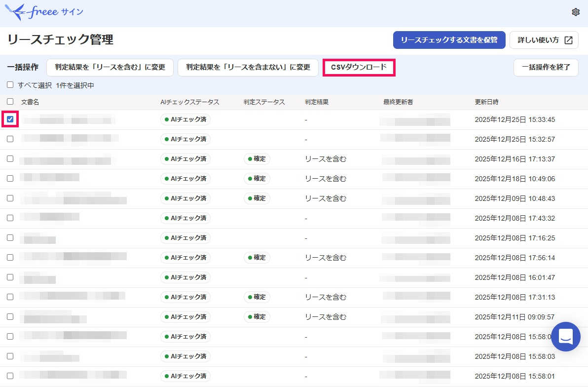Click the リースチェック管理 page title
Viewport: 588px width, 388px height.
pos(60,39)
